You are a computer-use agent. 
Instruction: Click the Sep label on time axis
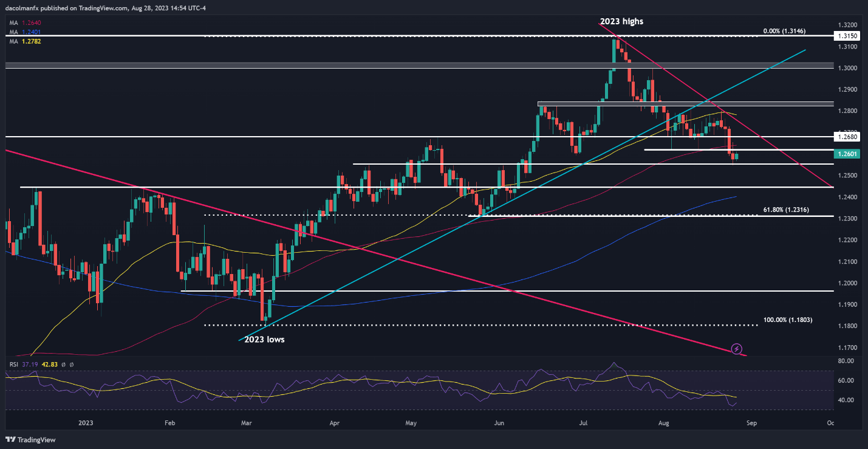pos(751,423)
